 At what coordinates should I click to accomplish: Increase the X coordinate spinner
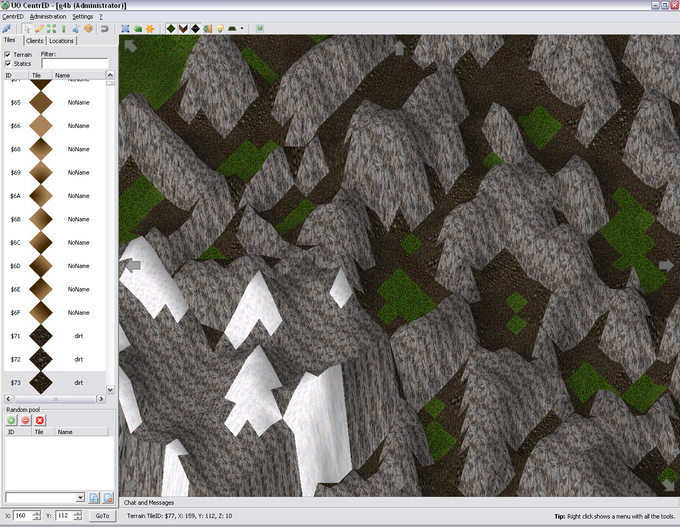(37, 512)
